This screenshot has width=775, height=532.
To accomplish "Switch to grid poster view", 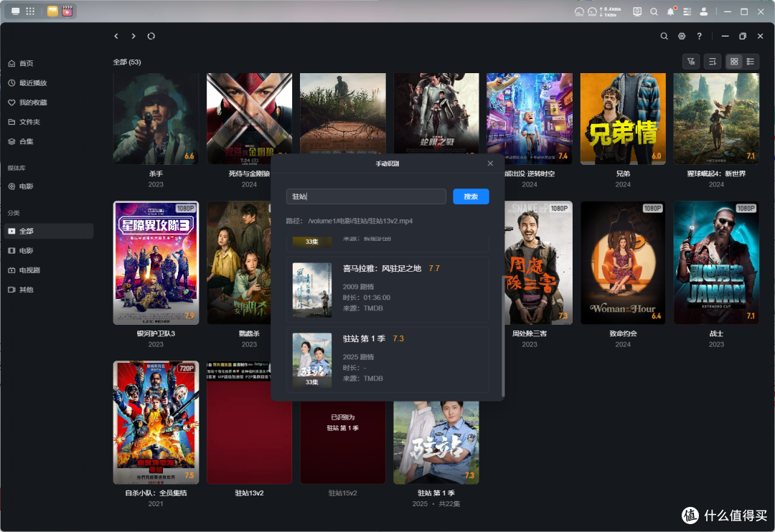I will click(x=734, y=62).
